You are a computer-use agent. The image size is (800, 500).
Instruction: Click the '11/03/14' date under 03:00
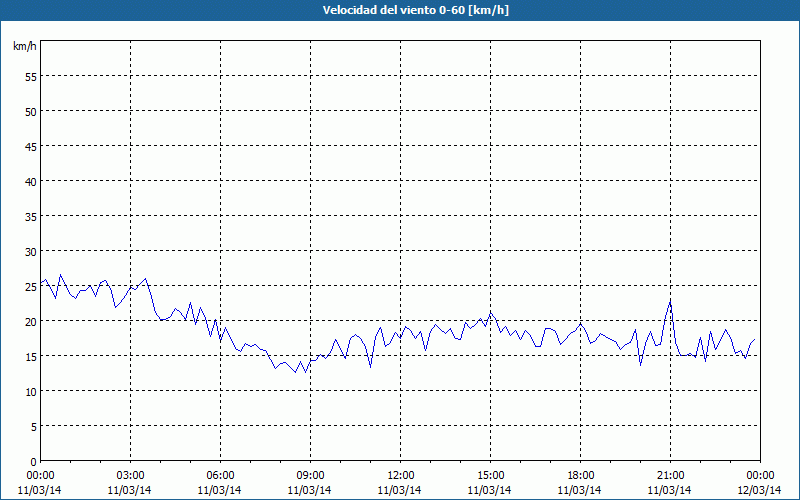point(130,490)
